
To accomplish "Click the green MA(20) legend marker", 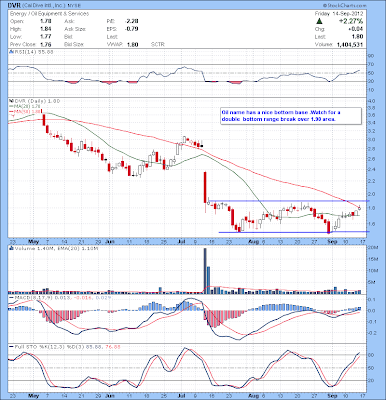I will click(x=11, y=106).
